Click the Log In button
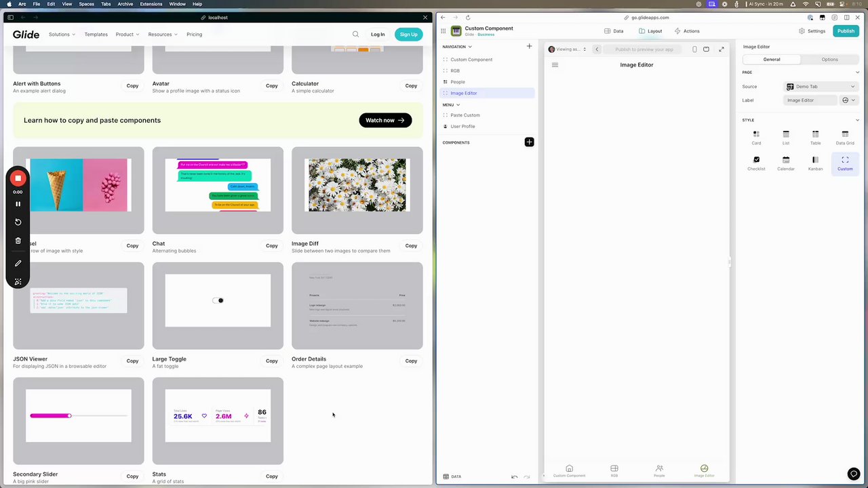Viewport: 868px width, 488px height. [378, 35]
